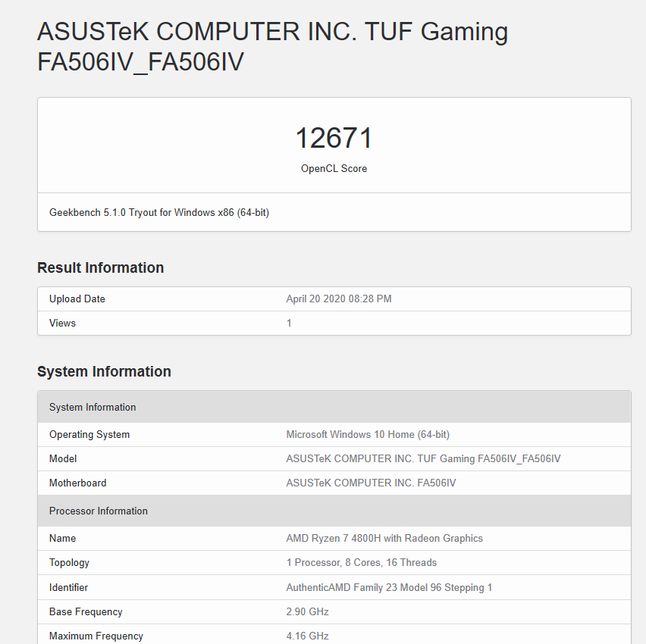This screenshot has width=646, height=644.
Task: Click the Operating System label
Action: tap(89, 435)
